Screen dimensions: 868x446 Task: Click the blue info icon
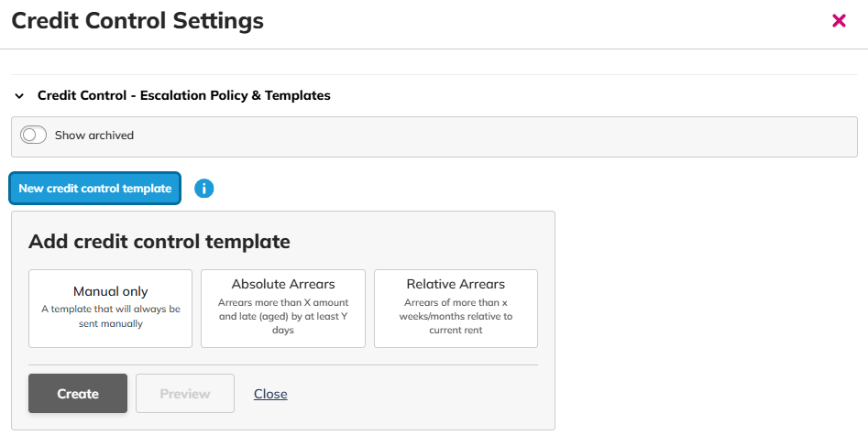coord(203,189)
